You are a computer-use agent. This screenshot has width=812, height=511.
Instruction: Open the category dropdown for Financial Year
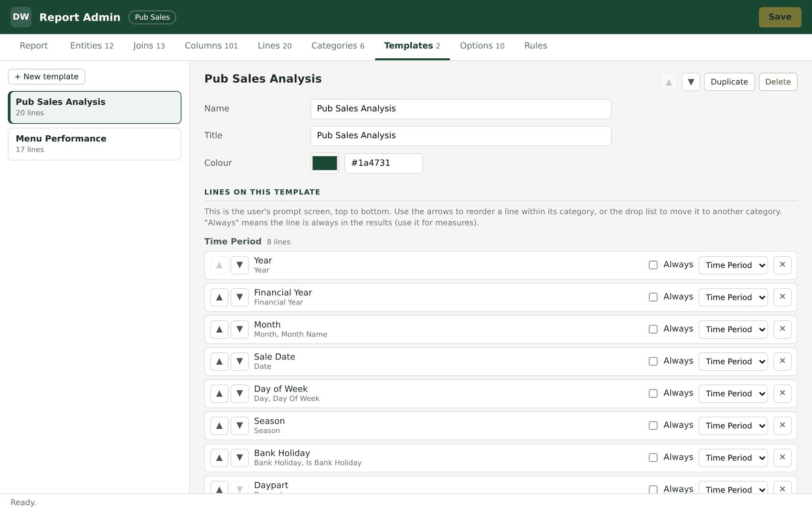click(x=733, y=297)
